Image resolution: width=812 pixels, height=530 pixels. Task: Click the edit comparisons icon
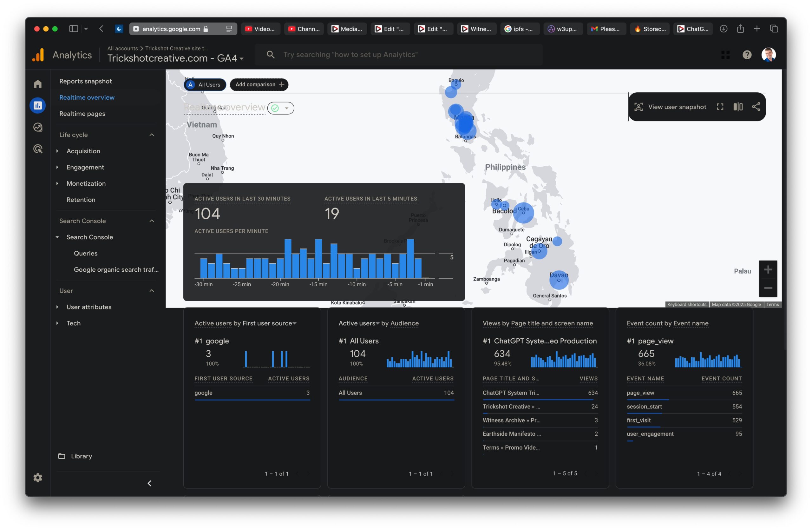738,107
